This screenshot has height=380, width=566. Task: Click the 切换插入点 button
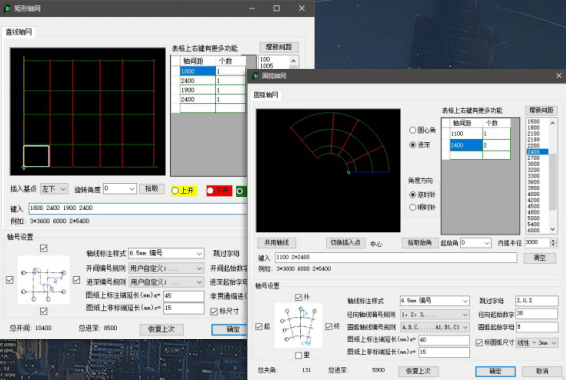click(x=345, y=243)
